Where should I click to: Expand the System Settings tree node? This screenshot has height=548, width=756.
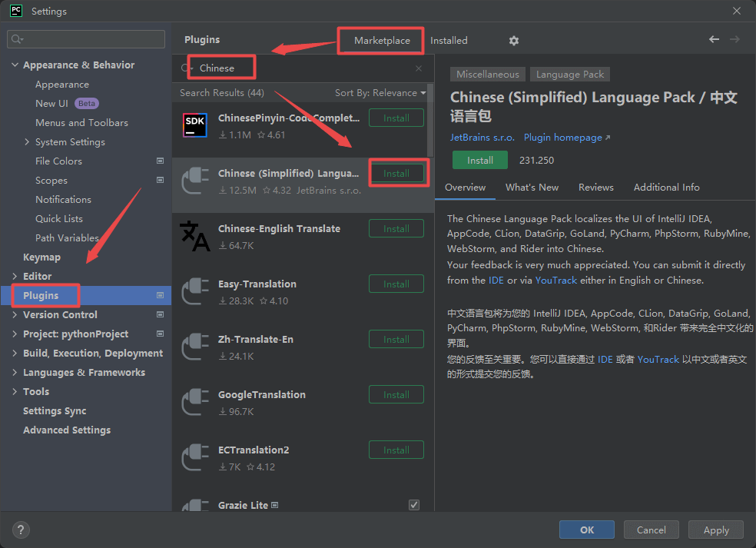28,142
